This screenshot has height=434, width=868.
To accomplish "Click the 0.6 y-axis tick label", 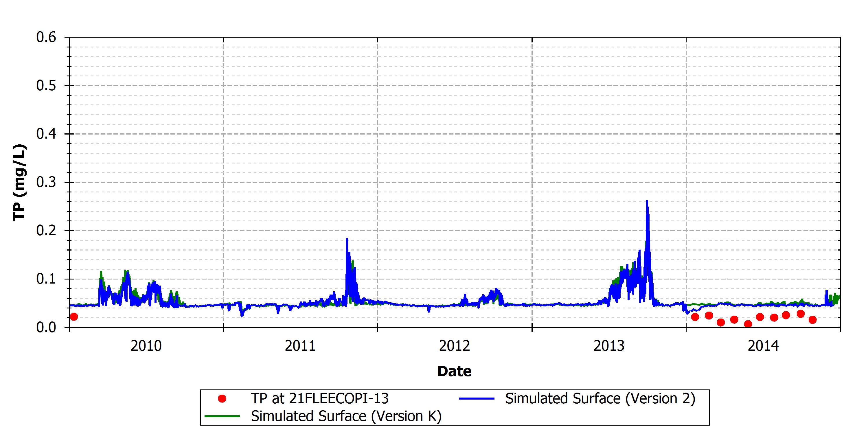I will (46, 37).
